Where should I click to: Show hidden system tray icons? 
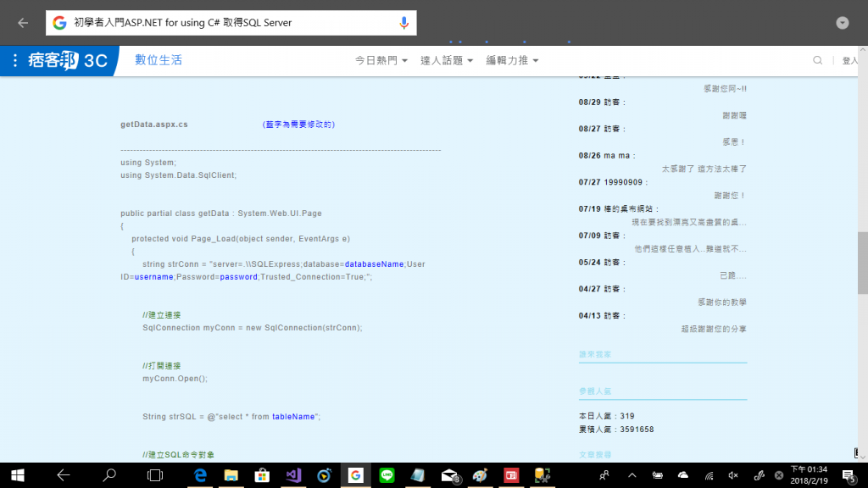(632, 475)
